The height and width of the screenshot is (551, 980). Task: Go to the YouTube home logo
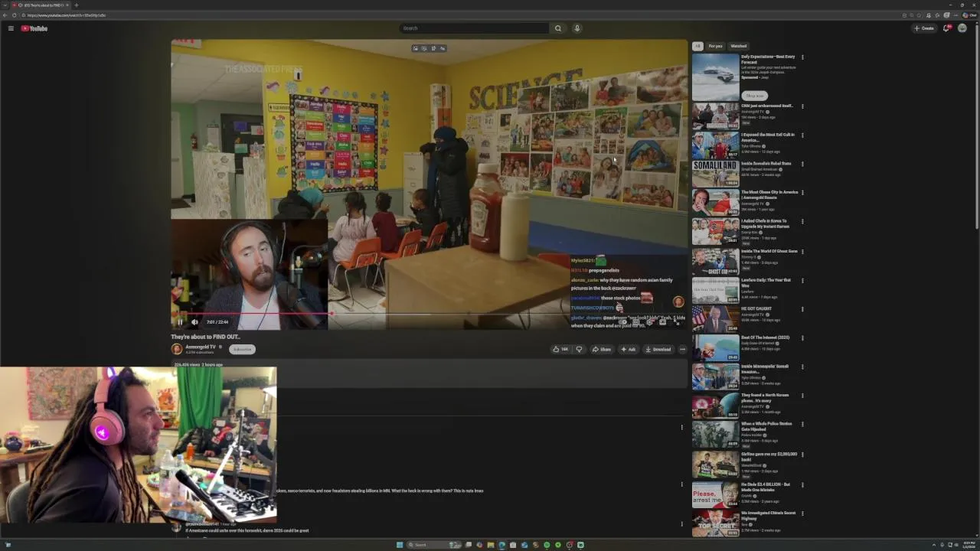click(34, 28)
